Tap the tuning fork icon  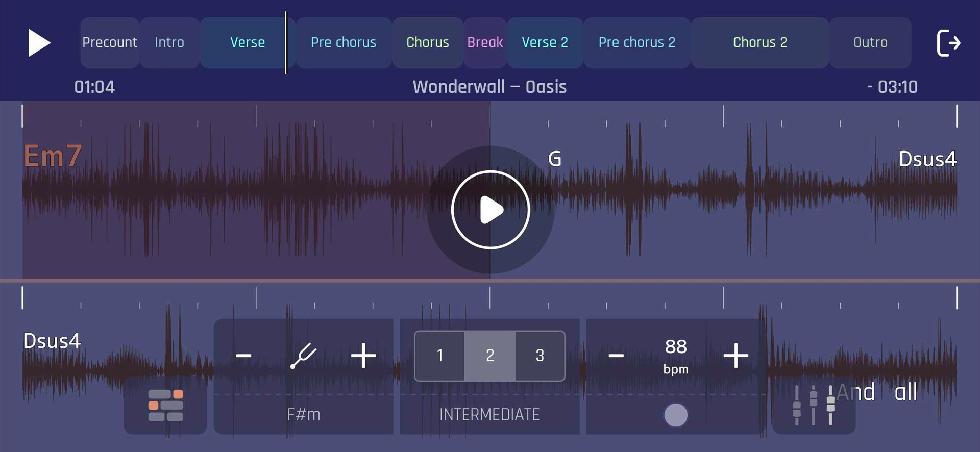tap(304, 356)
